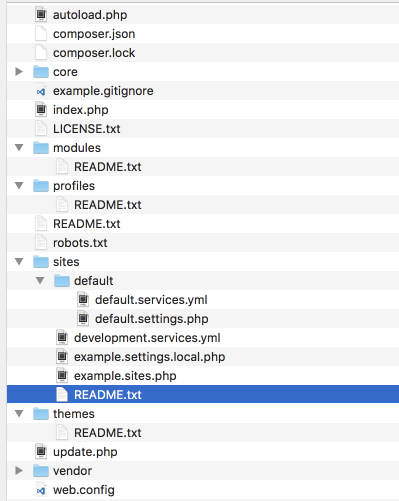This screenshot has width=399, height=501.
Task: Click the update.php script icon
Action: [x=41, y=452]
